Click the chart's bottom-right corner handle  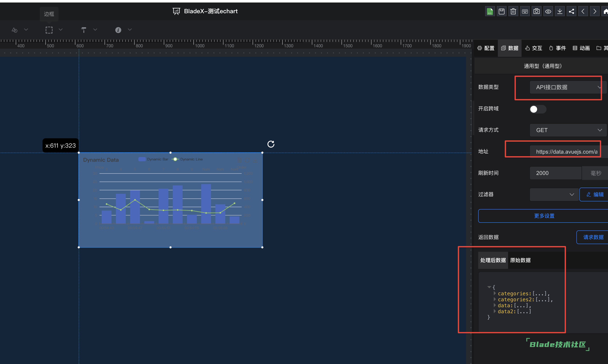pos(262,247)
